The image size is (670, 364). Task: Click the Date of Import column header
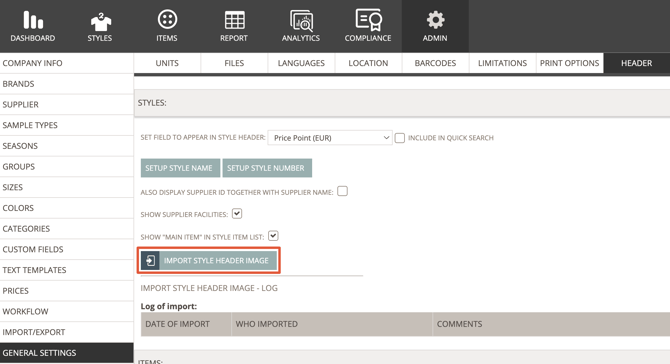[x=186, y=324]
